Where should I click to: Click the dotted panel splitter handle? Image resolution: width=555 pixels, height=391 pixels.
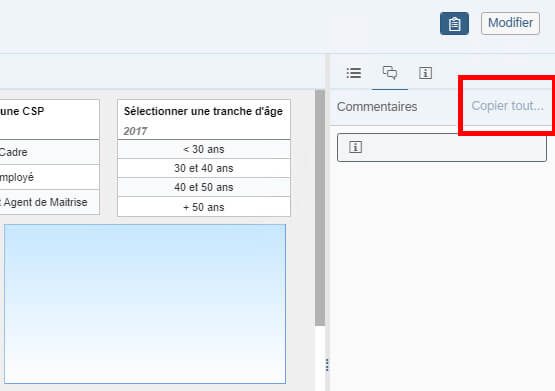(x=327, y=365)
